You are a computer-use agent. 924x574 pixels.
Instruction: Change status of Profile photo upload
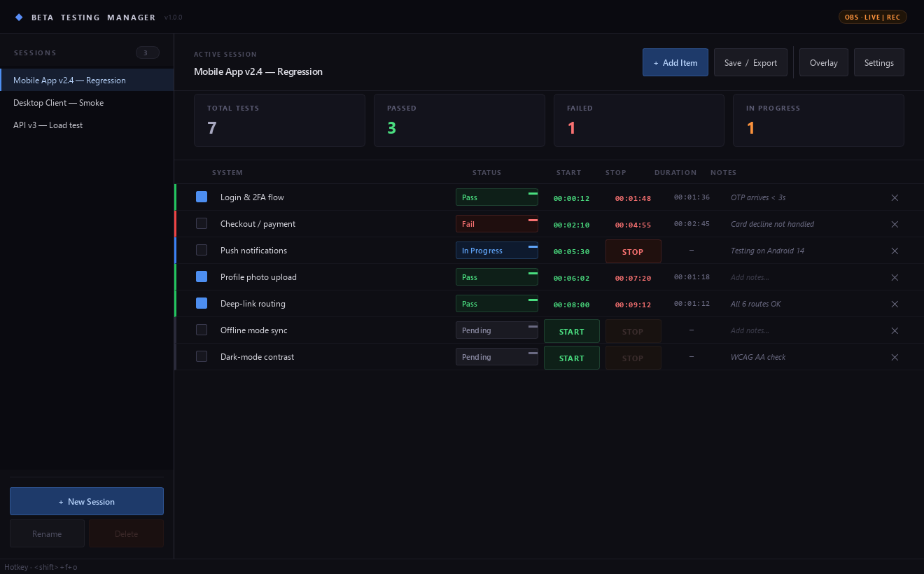[497, 277]
